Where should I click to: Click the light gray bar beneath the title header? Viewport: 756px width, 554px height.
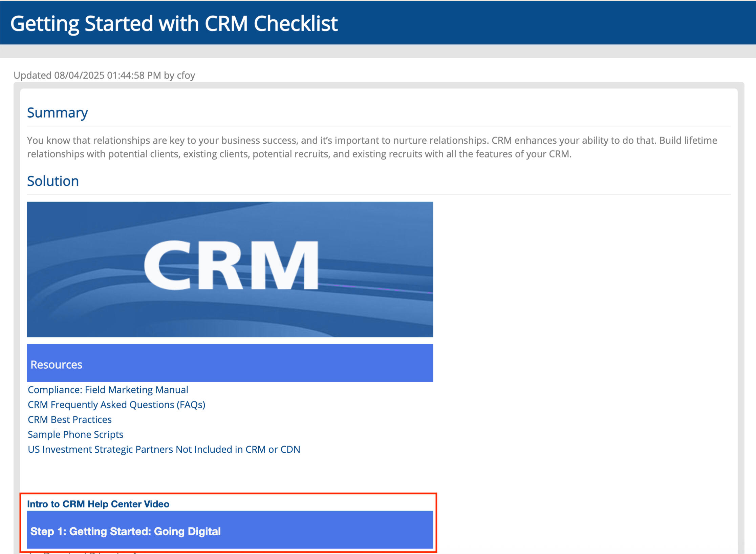pos(378,51)
